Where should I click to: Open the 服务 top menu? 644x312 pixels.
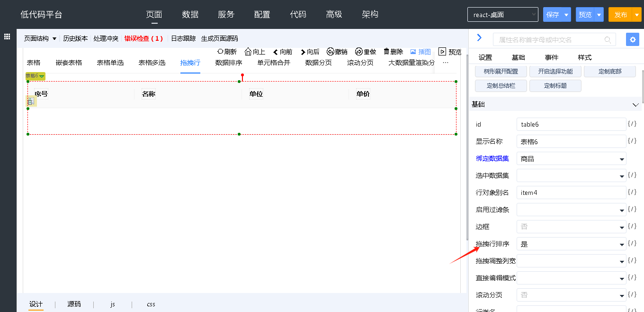pos(226,14)
